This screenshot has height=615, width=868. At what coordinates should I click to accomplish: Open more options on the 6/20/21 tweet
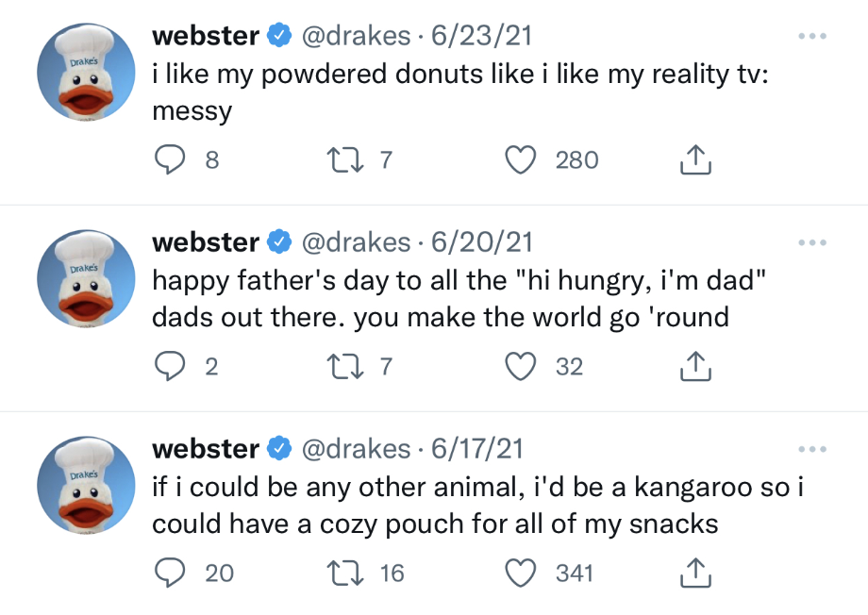coord(811,242)
